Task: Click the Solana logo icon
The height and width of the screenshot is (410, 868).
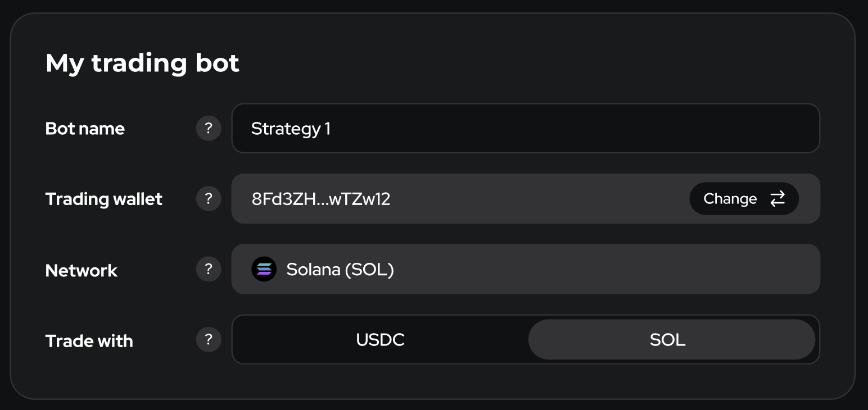Action: 264,270
